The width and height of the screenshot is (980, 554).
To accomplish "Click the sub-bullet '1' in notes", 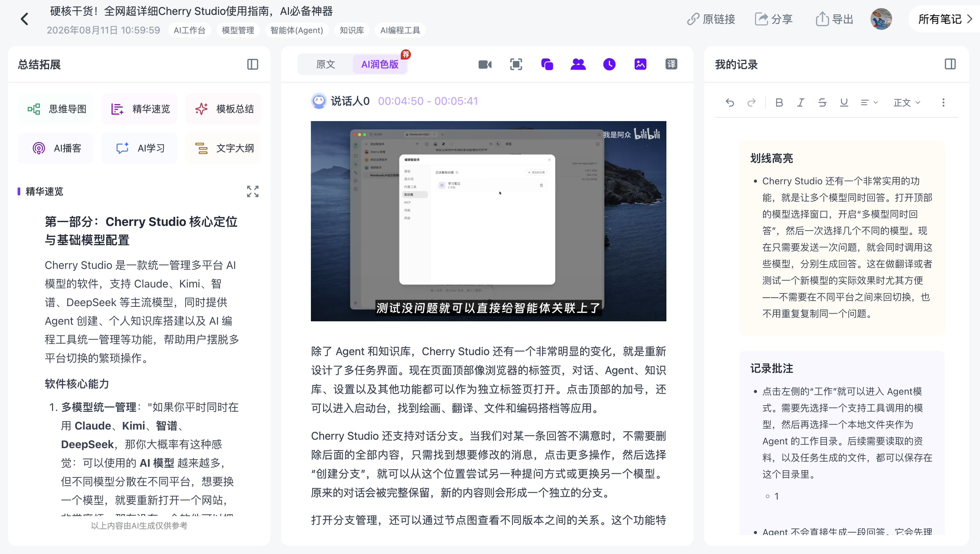I will pos(777,496).
